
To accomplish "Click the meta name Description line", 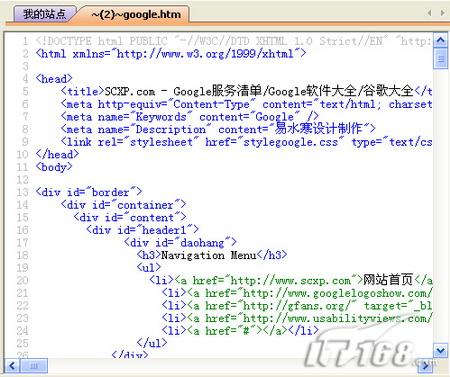I will coord(218,129).
